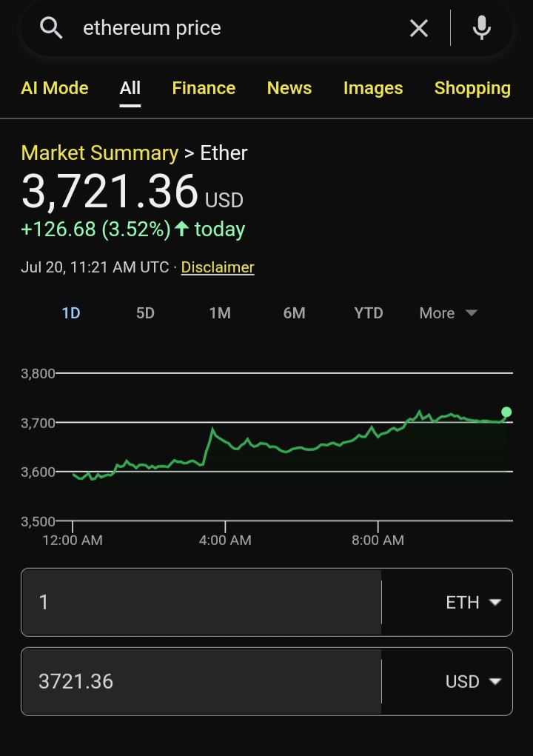Viewport: 533px width, 756px height.
Task: Click the +126.68 (3.52%) change text
Action: point(96,229)
